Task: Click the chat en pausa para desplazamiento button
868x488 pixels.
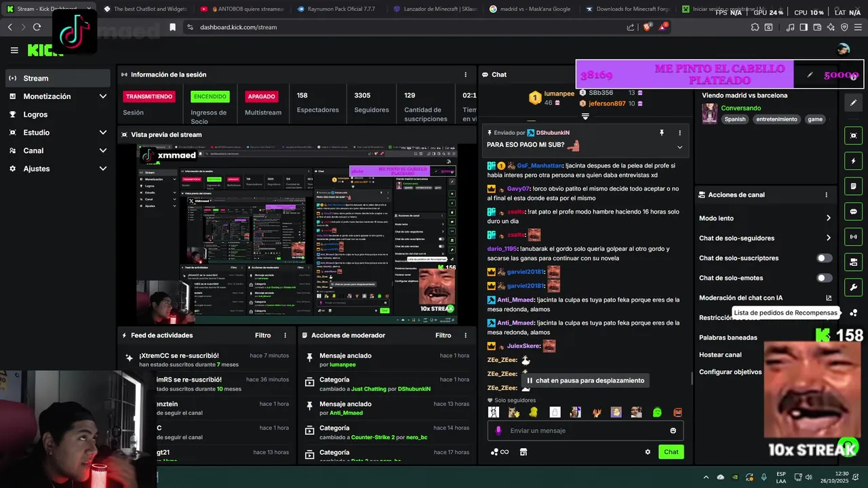Action: click(585, 381)
